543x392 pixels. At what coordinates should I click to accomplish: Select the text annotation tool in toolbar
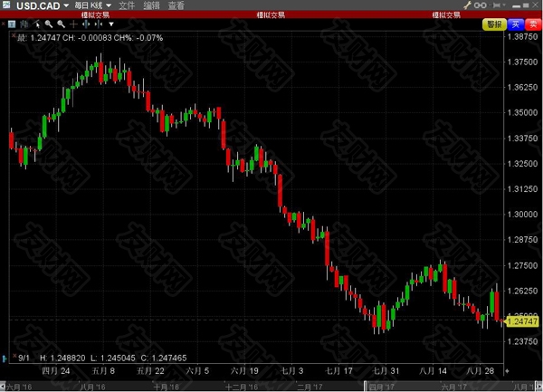click(13, 24)
